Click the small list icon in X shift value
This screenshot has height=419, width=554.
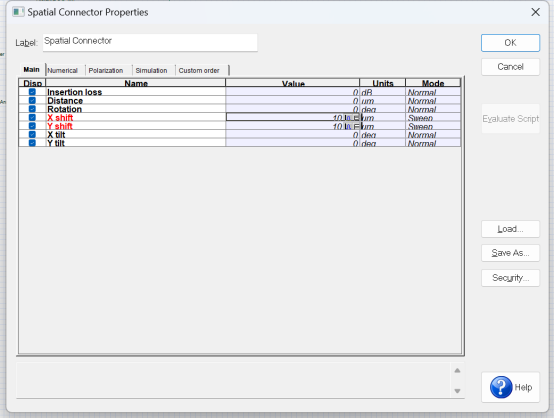tap(356, 118)
